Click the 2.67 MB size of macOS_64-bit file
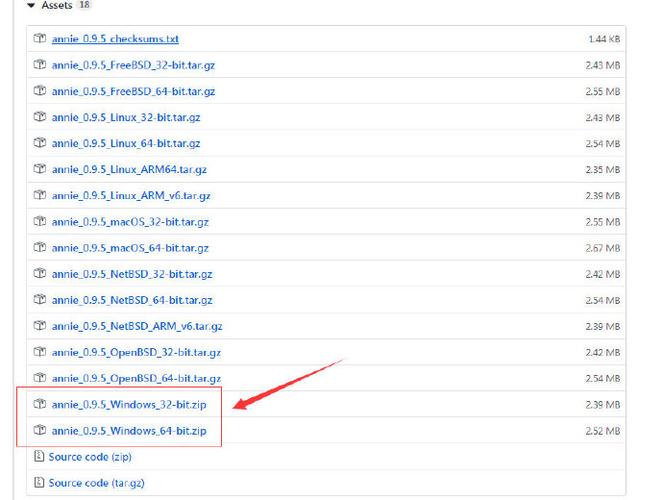663x500 pixels. [x=603, y=248]
